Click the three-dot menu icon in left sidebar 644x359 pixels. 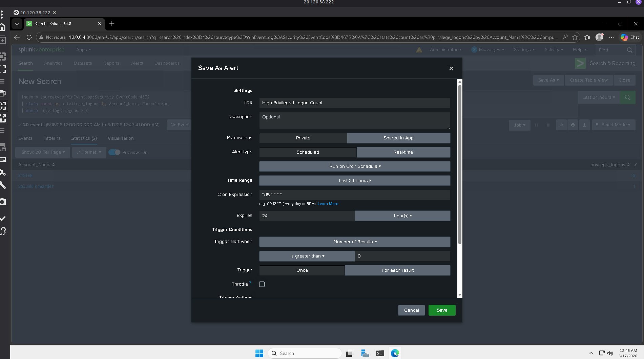click(2, 14)
